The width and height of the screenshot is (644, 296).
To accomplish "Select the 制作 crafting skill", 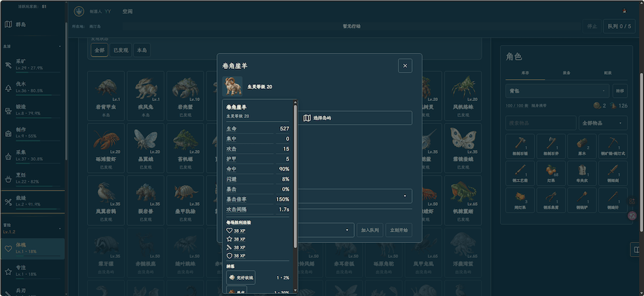I will 32,132.
